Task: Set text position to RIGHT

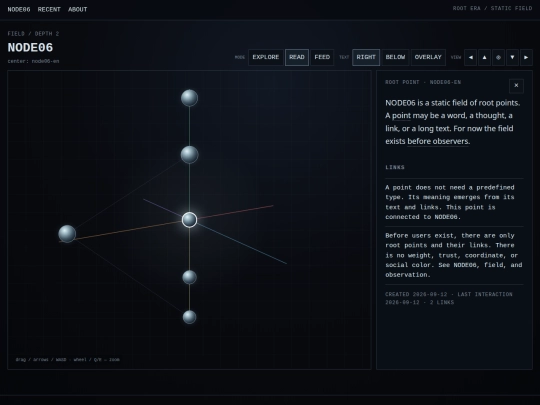Action: (366, 58)
